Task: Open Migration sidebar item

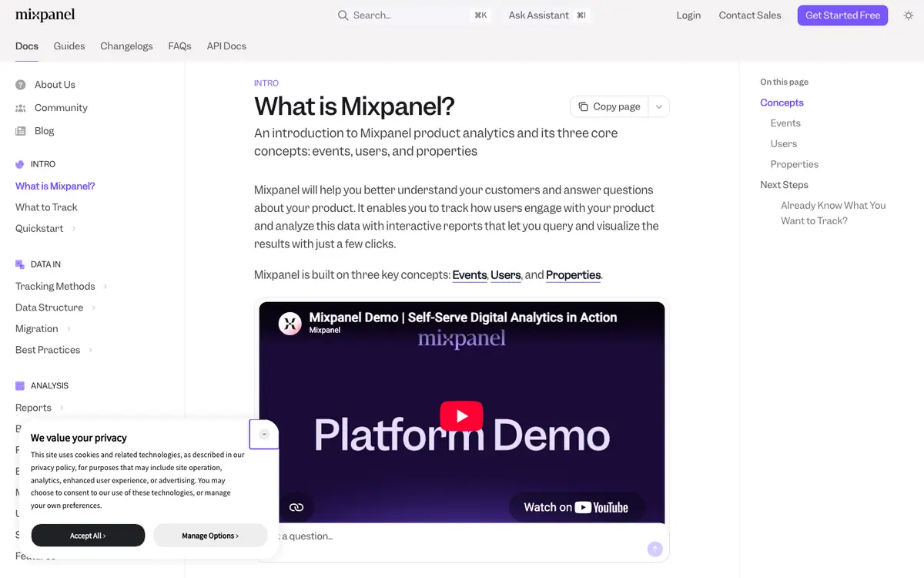Action: tap(37, 329)
